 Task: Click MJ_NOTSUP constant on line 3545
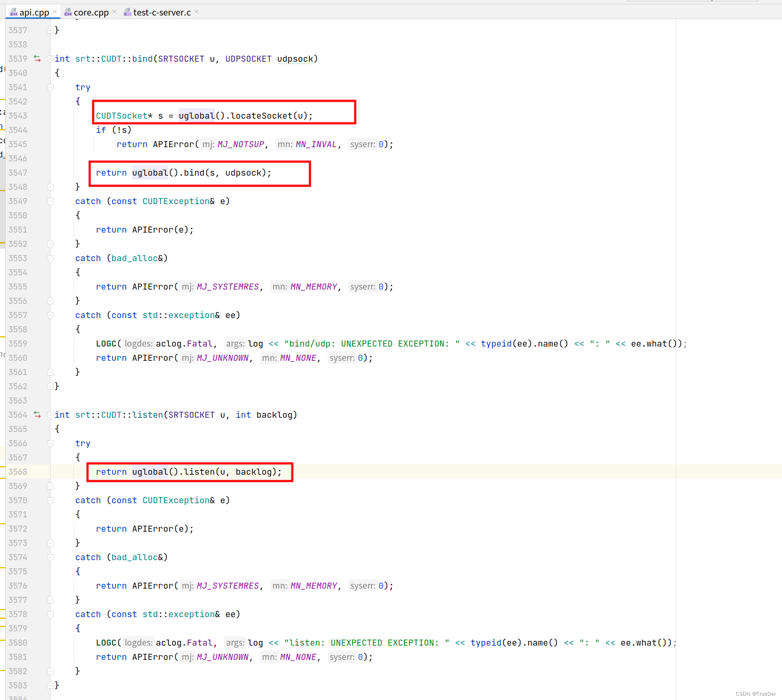[x=241, y=144]
